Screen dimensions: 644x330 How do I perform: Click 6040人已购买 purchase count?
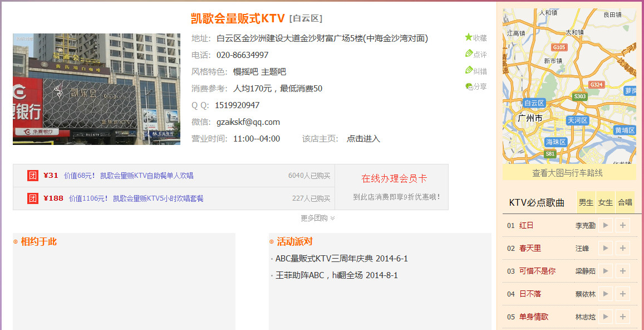[309, 176]
